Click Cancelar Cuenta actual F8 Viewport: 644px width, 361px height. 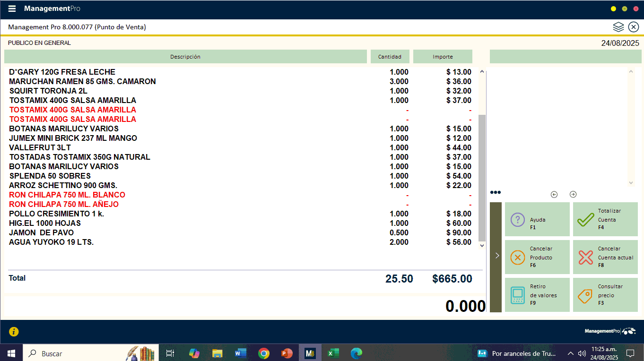(x=605, y=257)
